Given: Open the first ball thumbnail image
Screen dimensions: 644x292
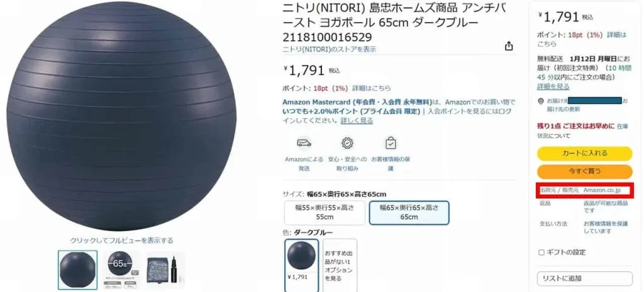Looking at the screenshot, I should click(77, 270).
